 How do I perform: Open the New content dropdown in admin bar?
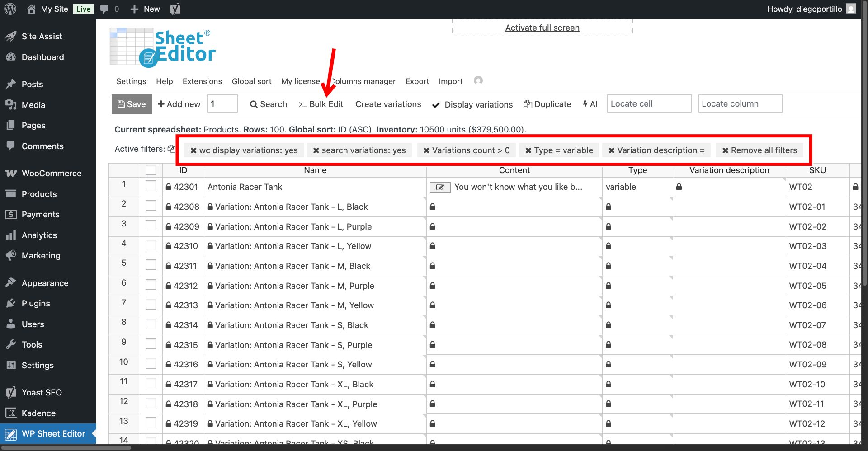[x=145, y=9]
